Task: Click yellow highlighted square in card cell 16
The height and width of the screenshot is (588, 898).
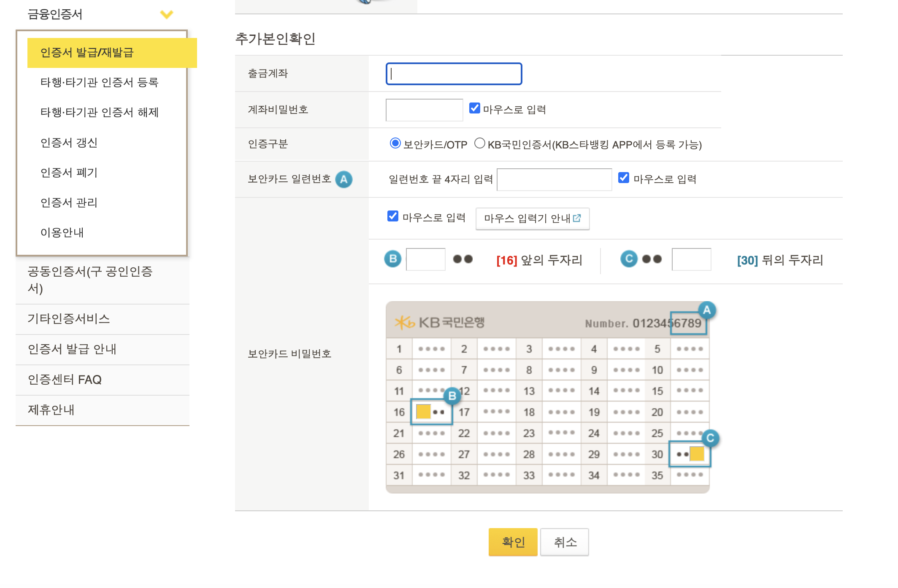Action: (423, 411)
